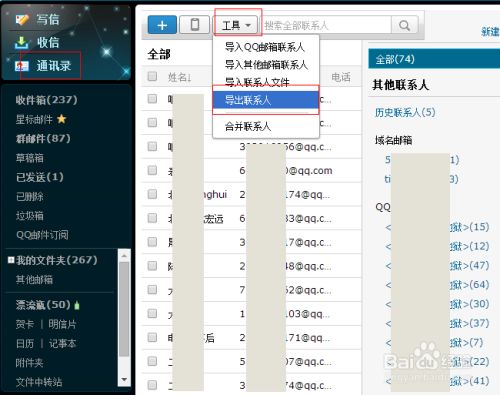Viewport: 500px width, 395px height.
Task: Open the 工具 dropdown menu
Action: click(236, 25)
